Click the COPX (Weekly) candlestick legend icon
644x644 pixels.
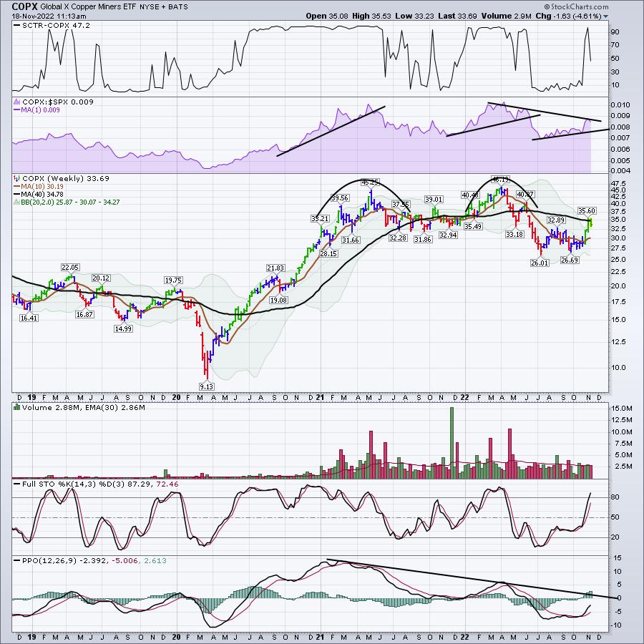click(x=16, y=177)
